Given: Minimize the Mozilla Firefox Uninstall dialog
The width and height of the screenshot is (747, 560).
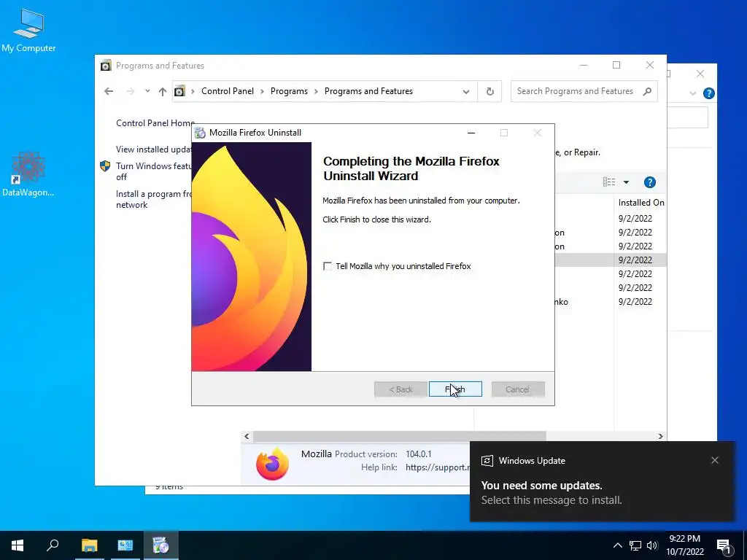Looking at the screenshot, I should tap(471, 133).
